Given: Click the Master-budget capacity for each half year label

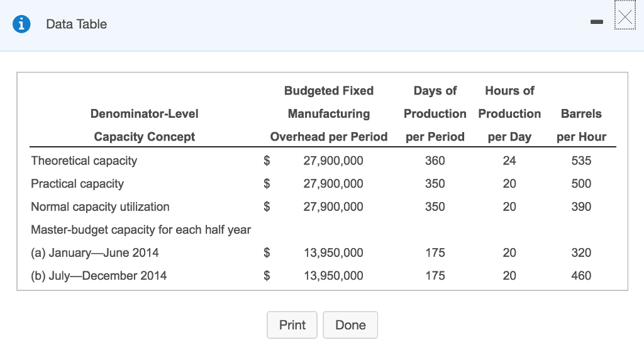Looking at the screenshot, I should (141, 230).
